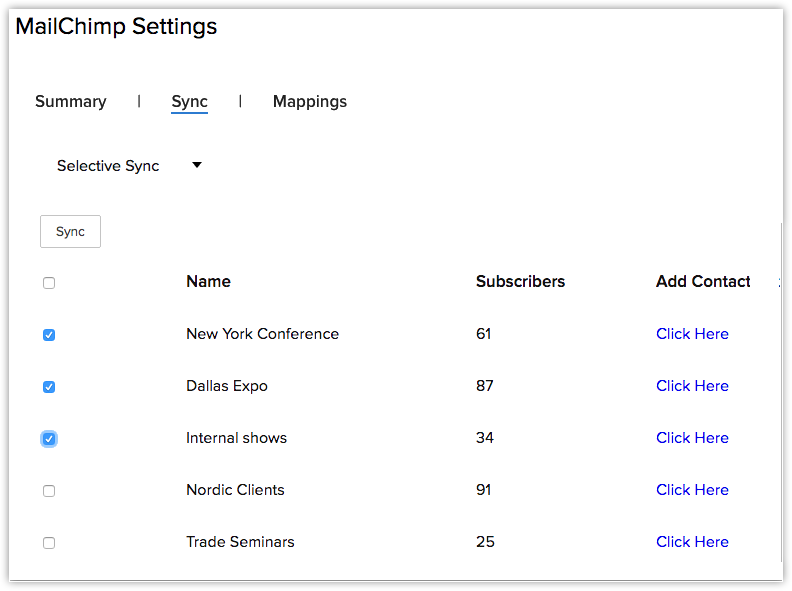Screen dimensions: 792x591
Task: Click Here link in Trade Seminars row
Action: coord(692,542)
